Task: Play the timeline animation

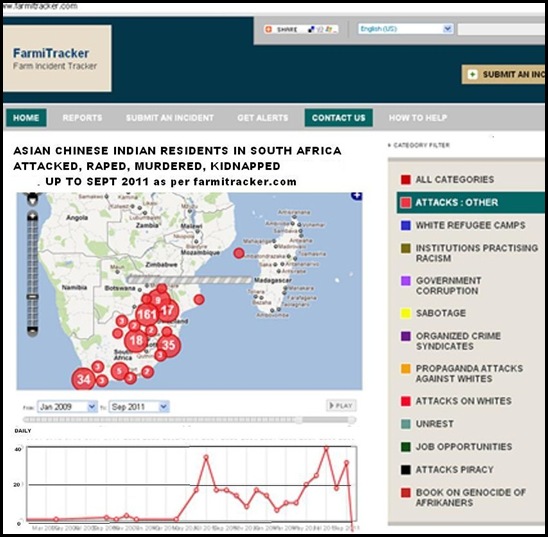Action: 341,406
